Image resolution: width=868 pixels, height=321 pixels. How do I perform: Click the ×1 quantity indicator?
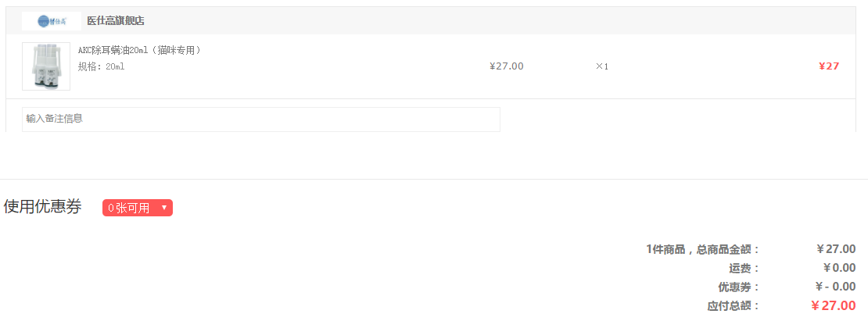tap(601, 66)
